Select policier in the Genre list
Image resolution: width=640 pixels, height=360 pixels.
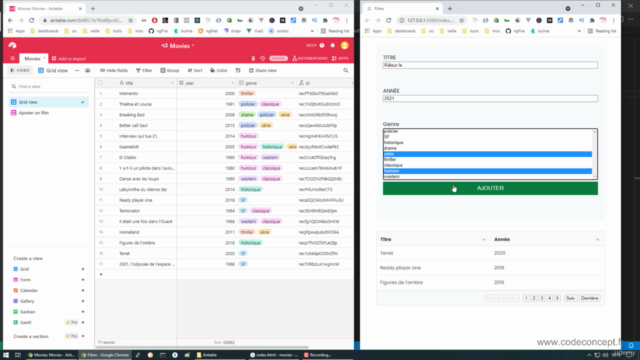pyautogui.click(x=488, y=131)
